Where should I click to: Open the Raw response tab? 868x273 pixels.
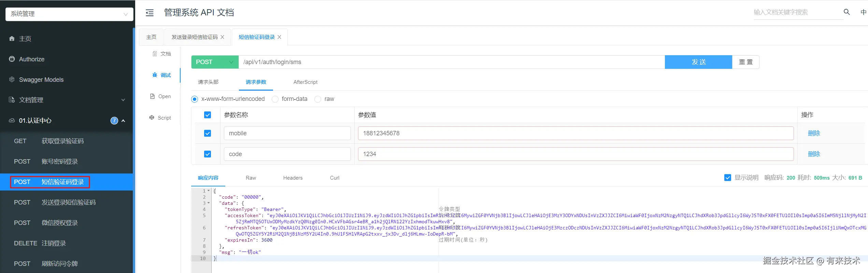click(x=251, y=178)
